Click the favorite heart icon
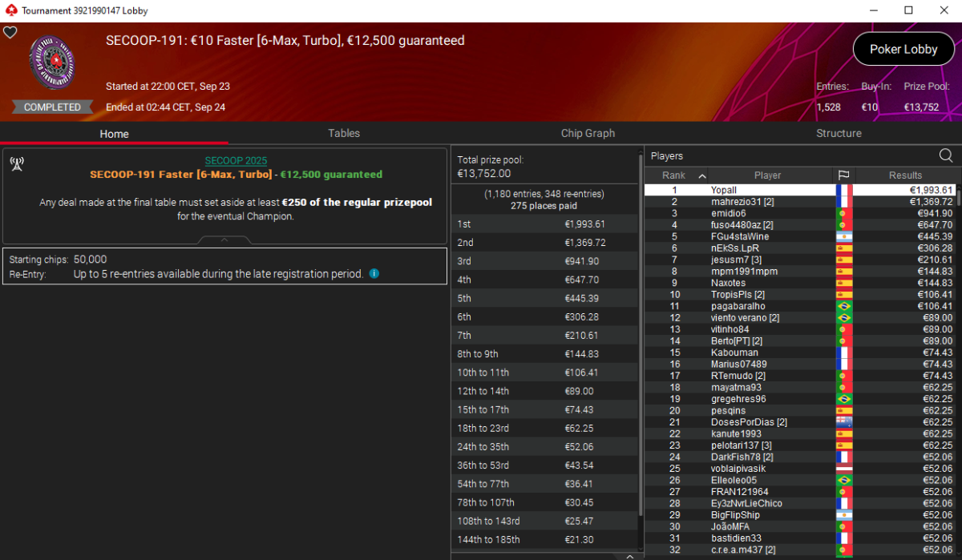The height and width of the screenshot is (560, 962). 10,32
